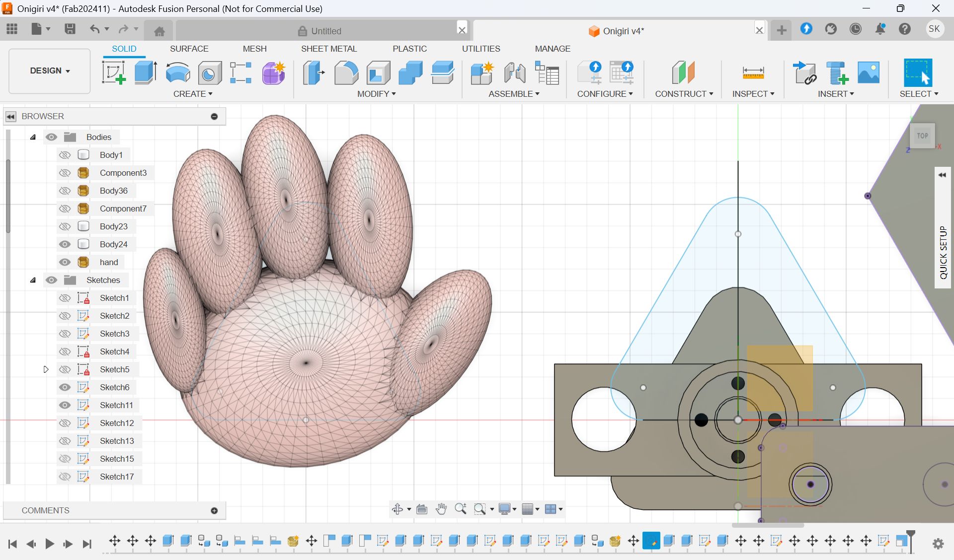
Task: Switch to the PLASTIC tab
Action: click(409, 49)
